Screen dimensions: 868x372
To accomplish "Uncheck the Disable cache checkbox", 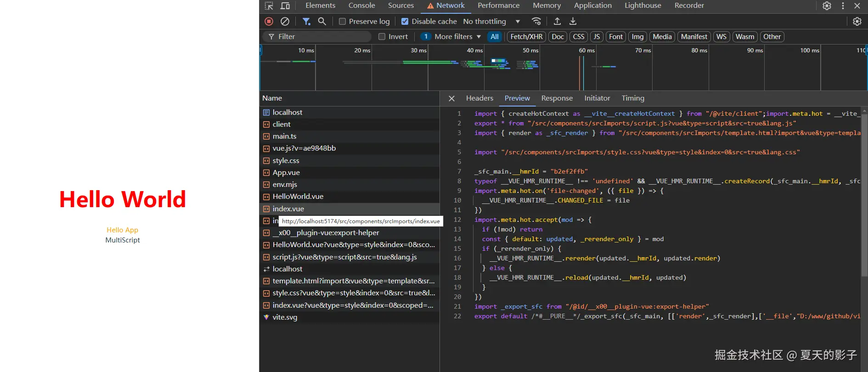I will tap(405, 22).
